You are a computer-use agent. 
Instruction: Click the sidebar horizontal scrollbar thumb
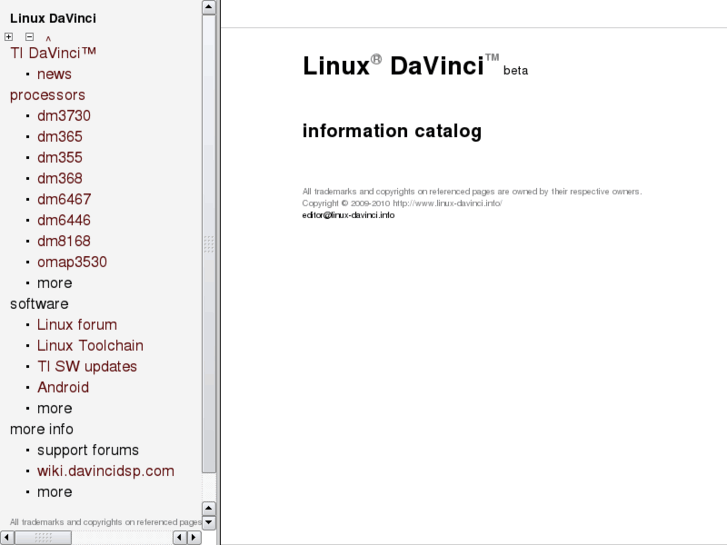click(x=43, y=538)
